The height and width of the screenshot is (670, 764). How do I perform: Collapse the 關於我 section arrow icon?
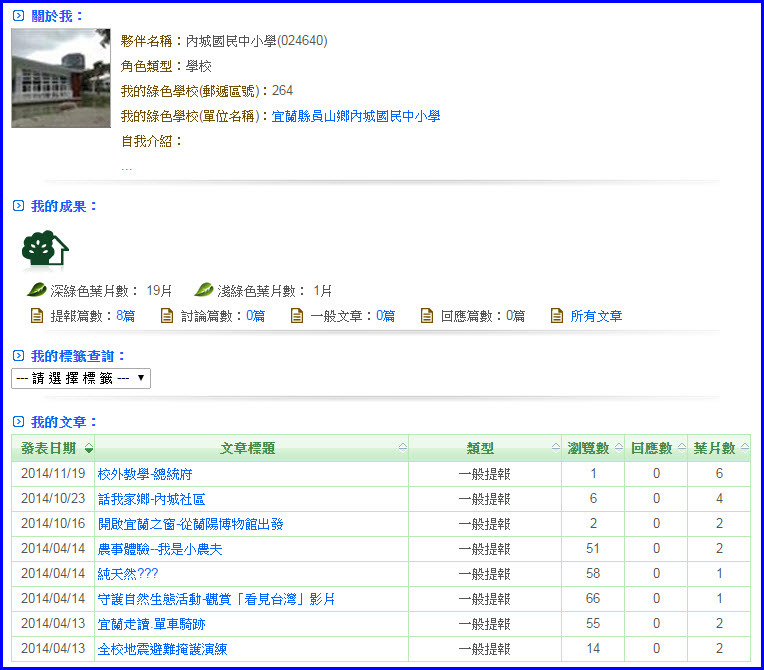click(x=18, y=16)
